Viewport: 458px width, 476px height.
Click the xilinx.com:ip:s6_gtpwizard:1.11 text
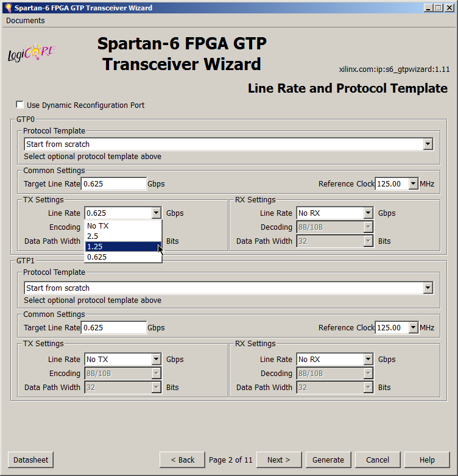(x=394, y=69)
